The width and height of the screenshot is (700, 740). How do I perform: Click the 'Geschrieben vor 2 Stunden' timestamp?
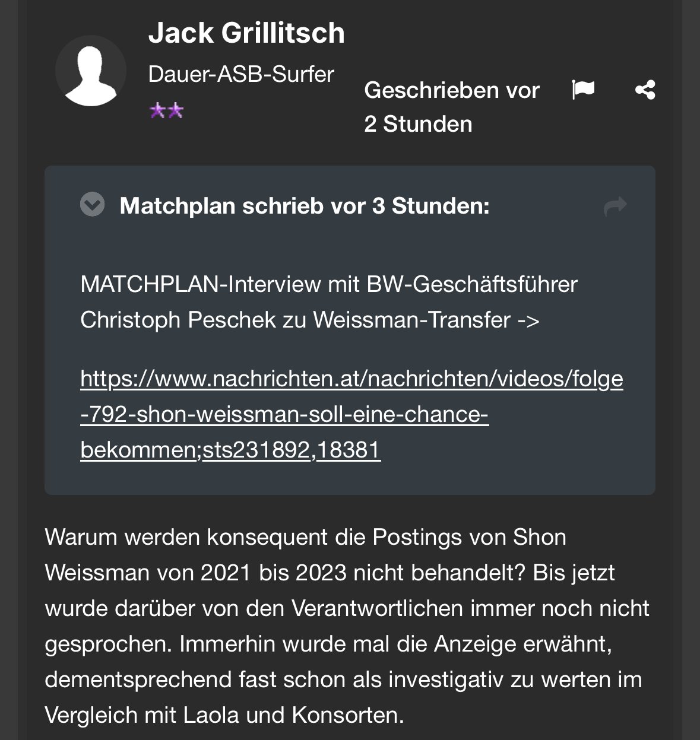(x=451, y=107)
